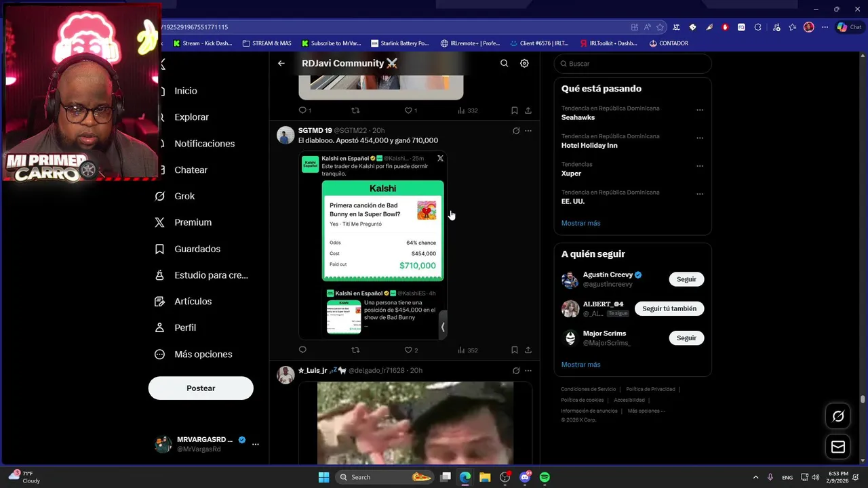Open the floating Grok button
Screen dimensions: 868x488
point(838,416)
